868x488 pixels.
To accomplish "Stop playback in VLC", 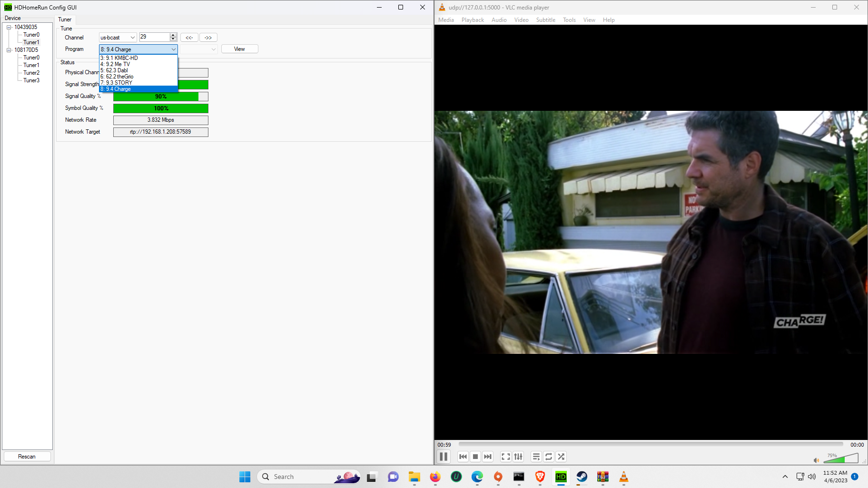I will coord(475,457).
